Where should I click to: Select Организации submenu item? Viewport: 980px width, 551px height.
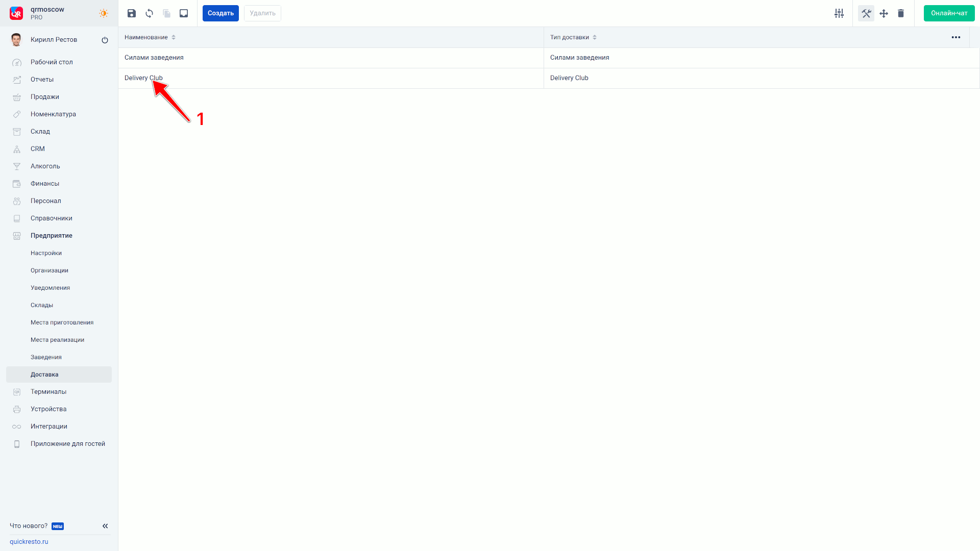pos(50,270)
